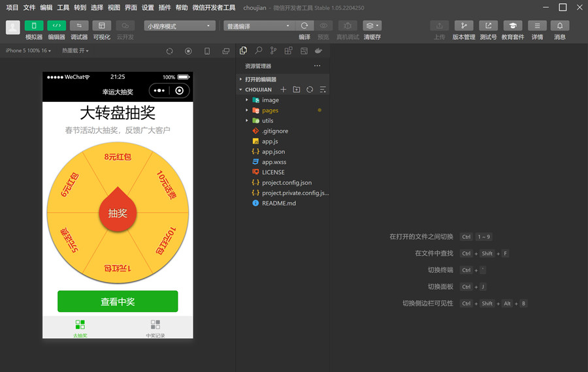This screenshot has height=372, width=588.
Task: Open explorer more actions ellipsis
Action: 318,65
